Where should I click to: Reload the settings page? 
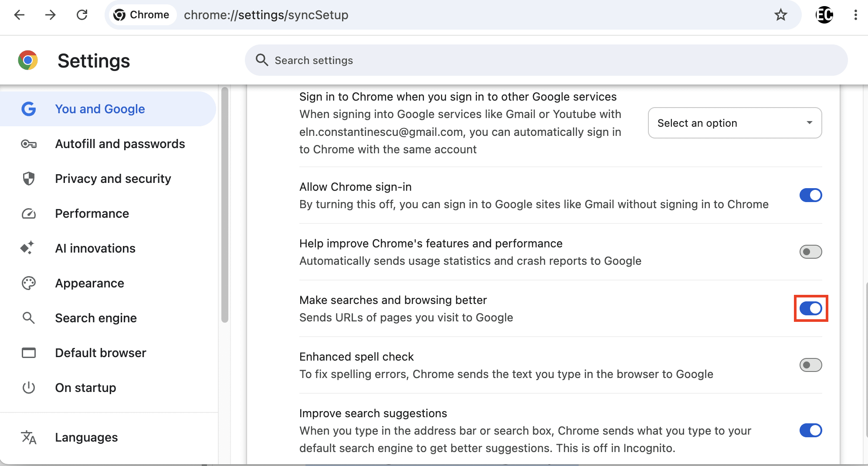coord(82,15)
